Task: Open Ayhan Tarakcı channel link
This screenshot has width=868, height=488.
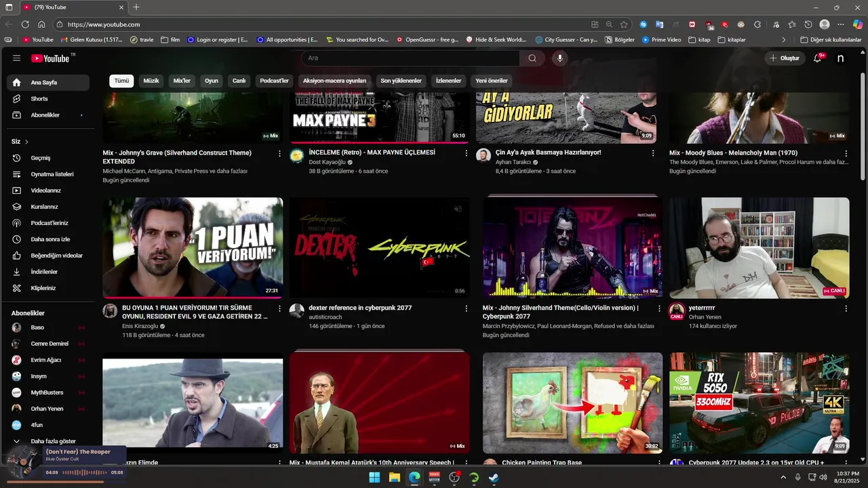Action: (513, 163)
